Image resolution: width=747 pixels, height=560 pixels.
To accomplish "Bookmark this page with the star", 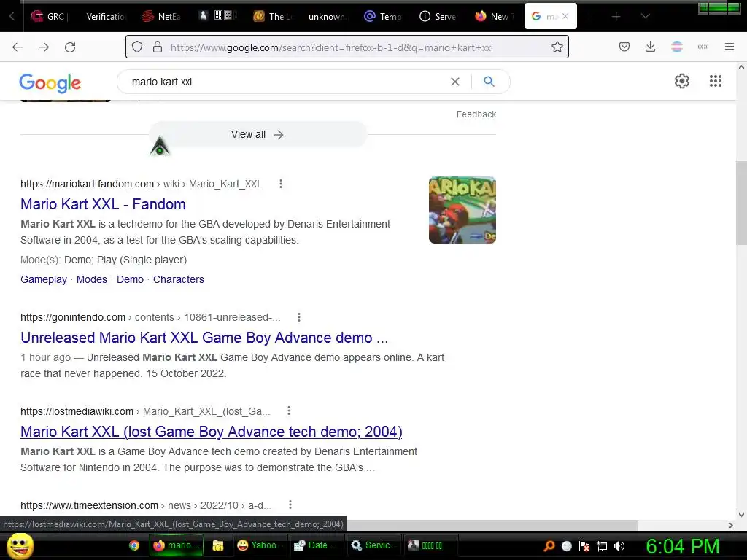I will (557, 47).
